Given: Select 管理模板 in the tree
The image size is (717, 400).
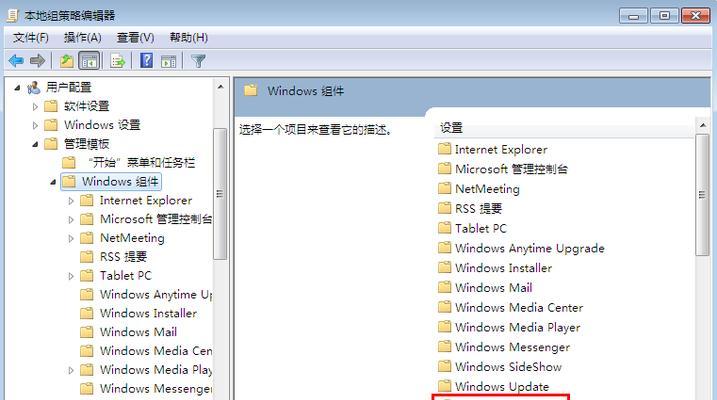Looking at the screenshot, I should (x=86, y=144).
